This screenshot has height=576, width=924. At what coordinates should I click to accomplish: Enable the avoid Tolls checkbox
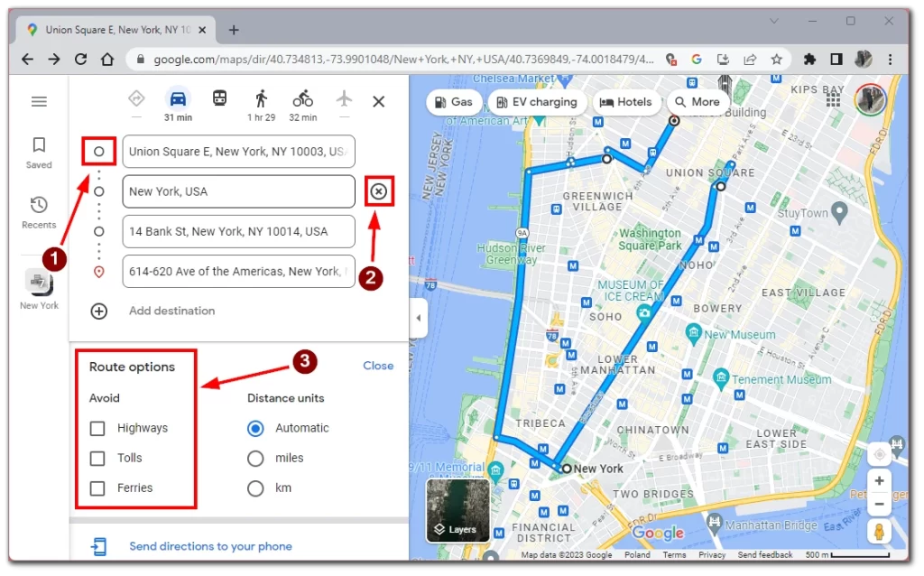point(97,459)
